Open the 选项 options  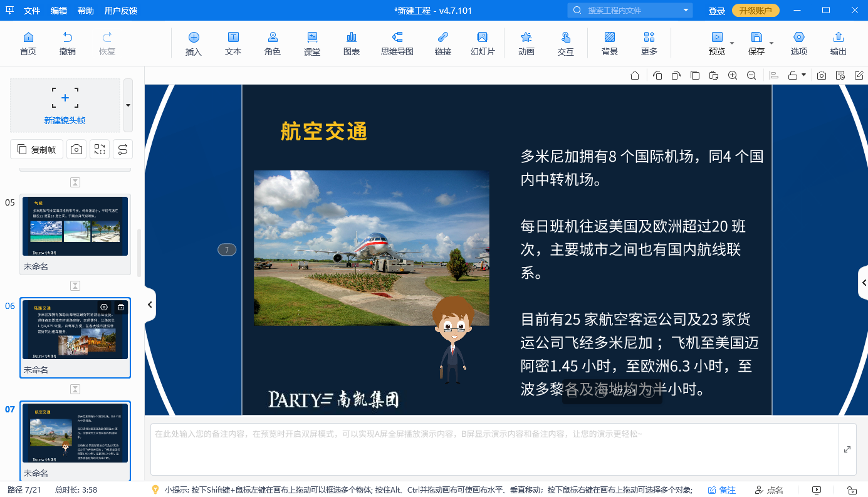(798, 44)
